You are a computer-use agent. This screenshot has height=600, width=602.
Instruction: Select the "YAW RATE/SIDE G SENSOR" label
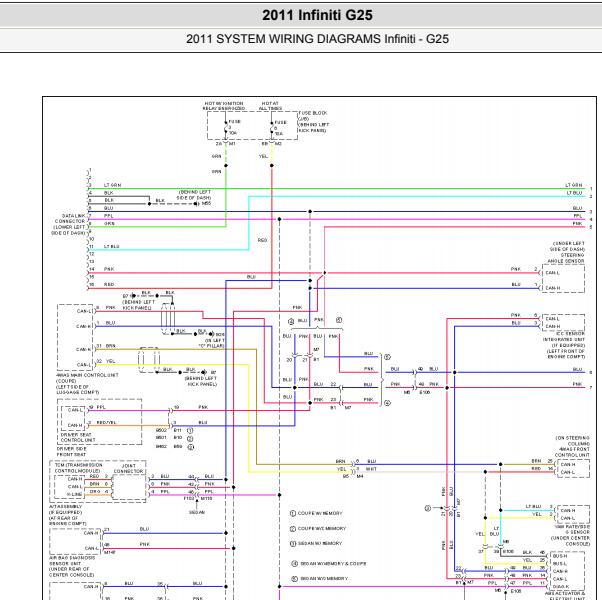pyautogui.click(x=572, y=530)
